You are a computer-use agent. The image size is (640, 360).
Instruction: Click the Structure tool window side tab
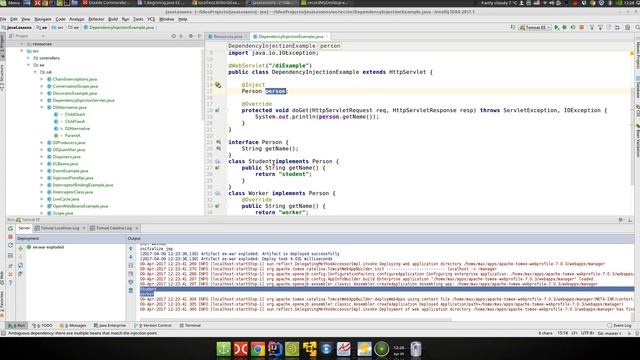2,78
